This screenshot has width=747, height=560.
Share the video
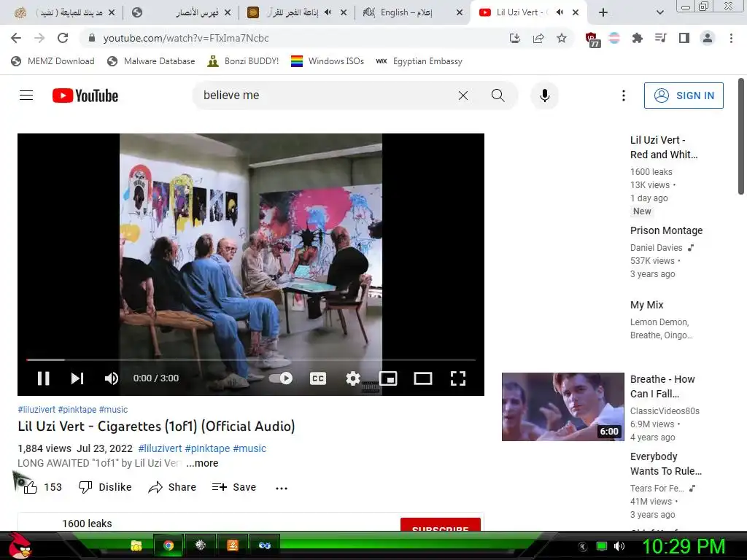[x=172, y=487]
